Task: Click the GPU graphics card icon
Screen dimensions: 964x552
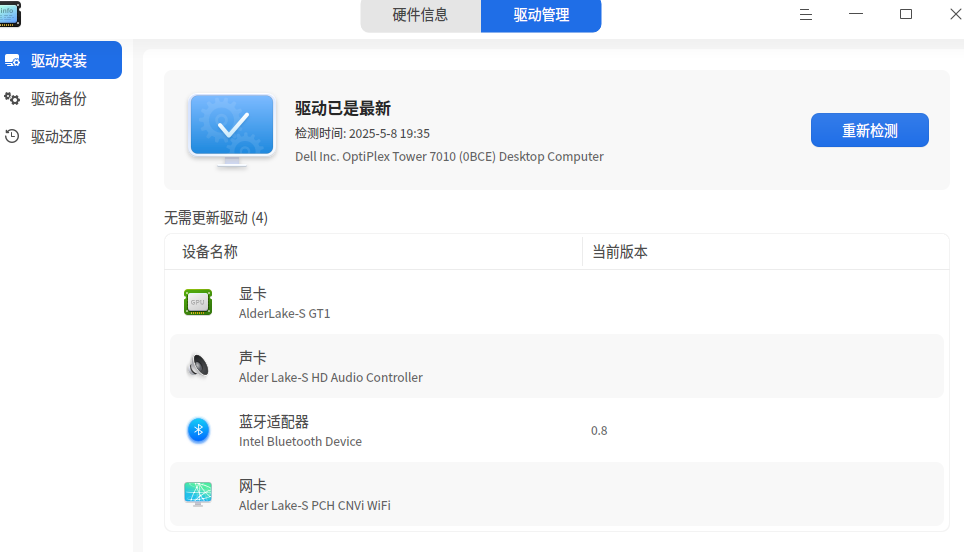Action: click(x=198, y=302)
